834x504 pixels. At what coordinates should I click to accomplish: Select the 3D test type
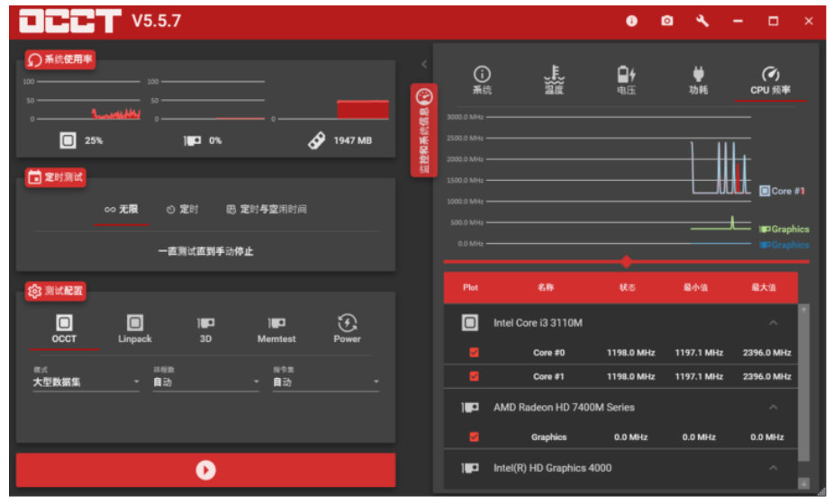pyautogui.click(x=205, y=328)
